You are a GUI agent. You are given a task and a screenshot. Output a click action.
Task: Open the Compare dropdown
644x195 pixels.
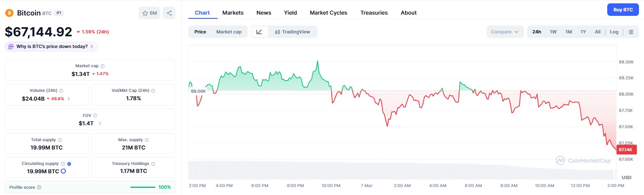[x=505, y=32]
